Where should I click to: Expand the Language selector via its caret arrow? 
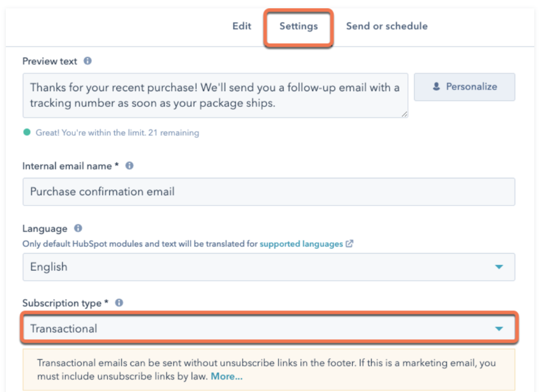point(499,267)
